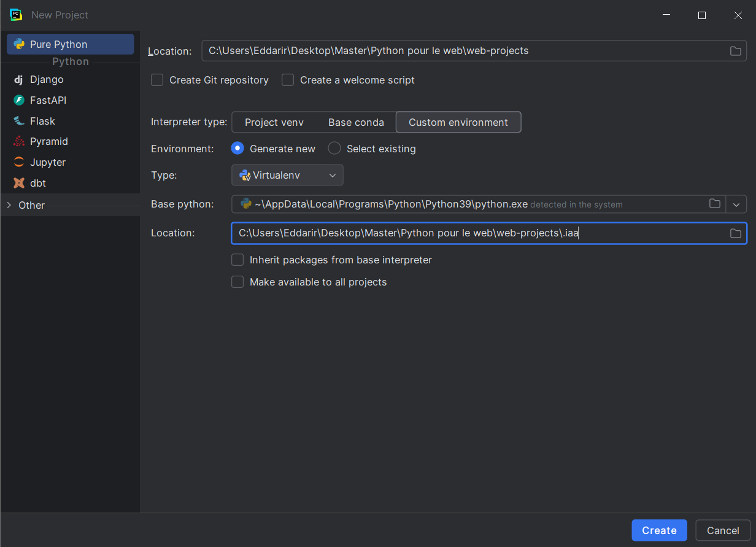This screenshot has height=547, width=756.
Task: Expand the Base python interpreter dropdown arrow
Action: [x=736, y=204]
